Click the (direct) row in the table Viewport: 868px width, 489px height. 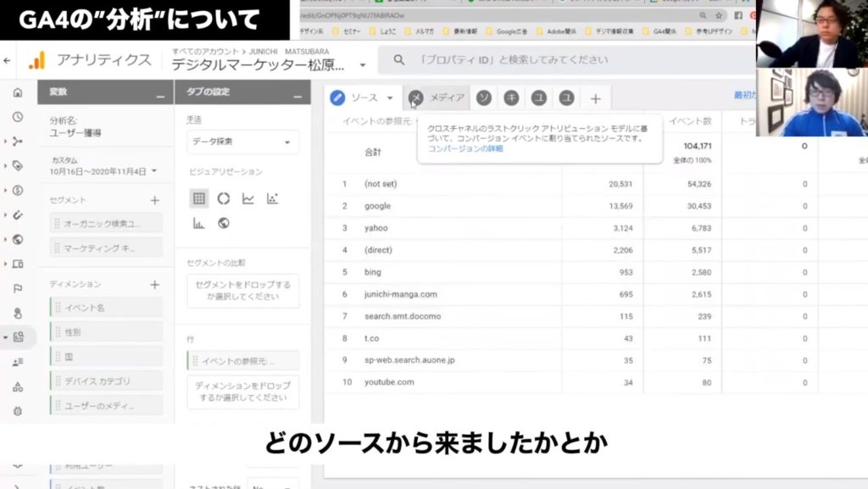pos(596,250)
